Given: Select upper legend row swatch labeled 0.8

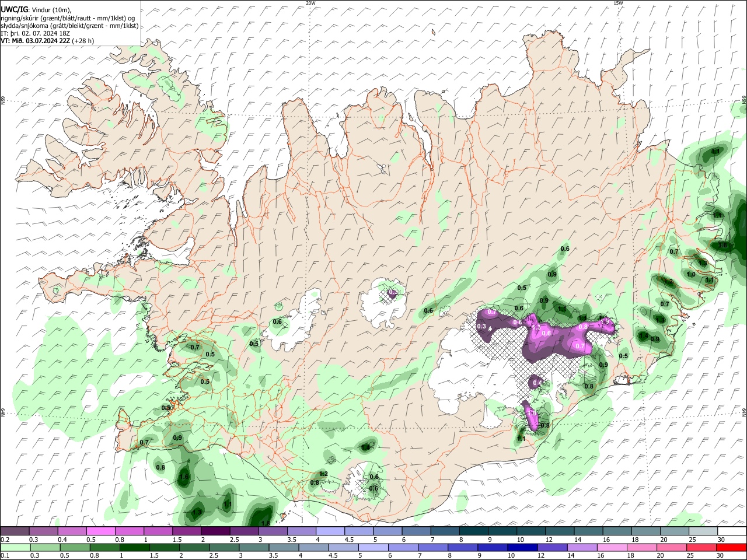Looking at the screenshot, I should (x=129, y=531).
